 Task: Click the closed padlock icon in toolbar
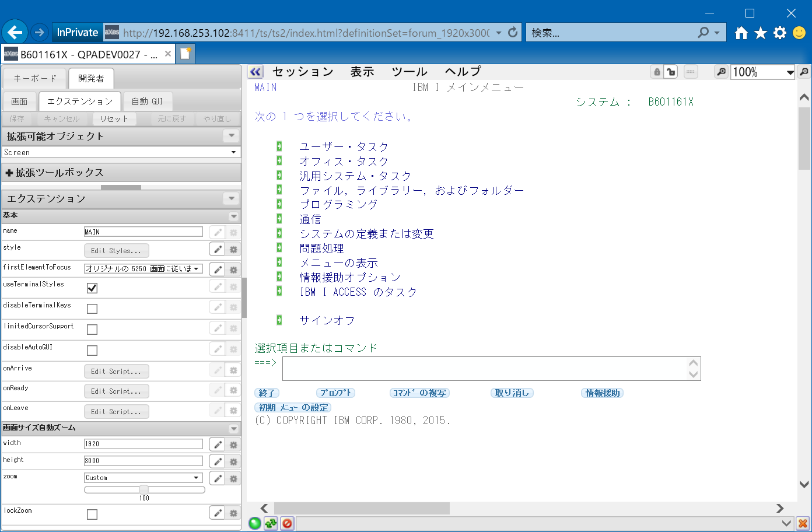click(x=657, y=72)
